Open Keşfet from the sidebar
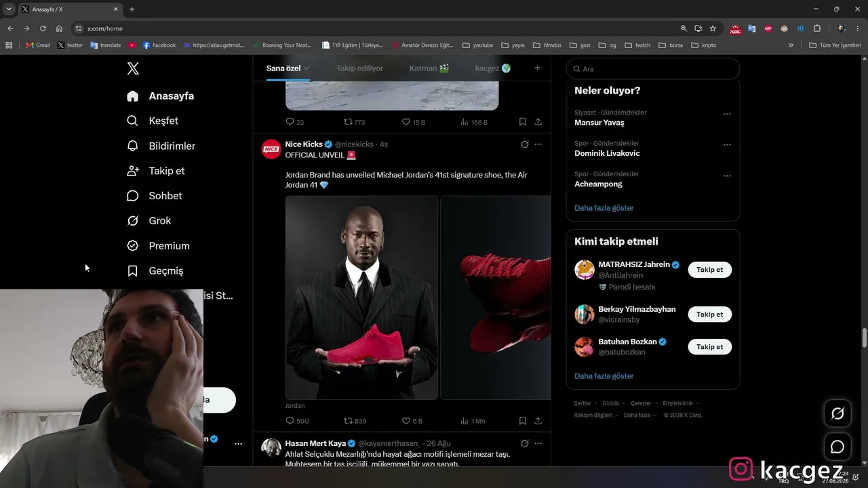 pos(153,121)
